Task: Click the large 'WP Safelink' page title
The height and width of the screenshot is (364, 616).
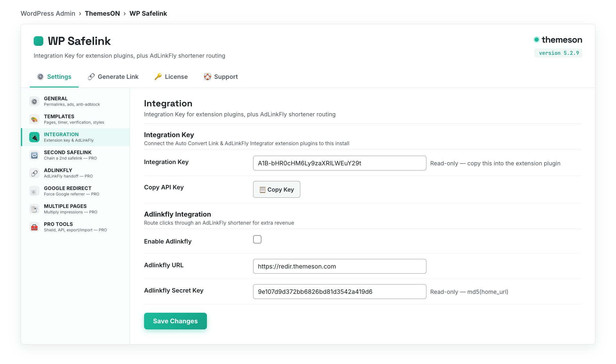Action: (x=79, y=41)
